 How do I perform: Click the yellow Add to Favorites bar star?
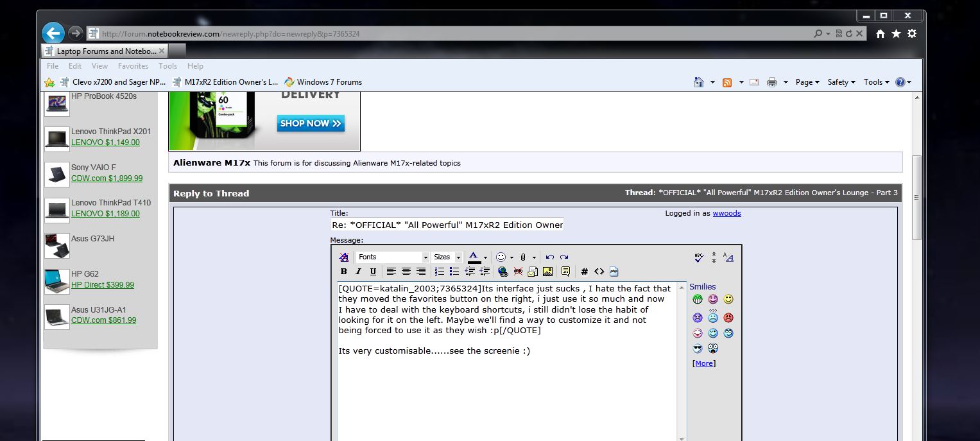click(x=49, y=82)
